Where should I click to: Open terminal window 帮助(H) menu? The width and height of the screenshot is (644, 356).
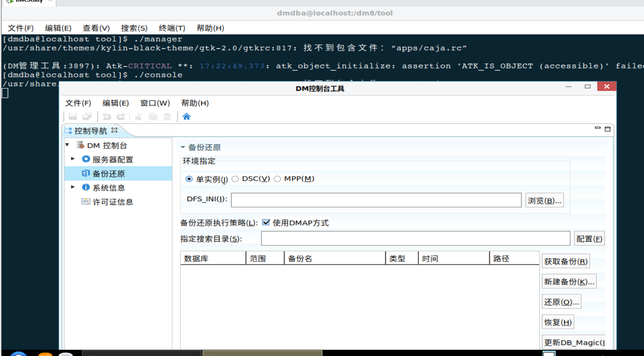coord(210,28)
